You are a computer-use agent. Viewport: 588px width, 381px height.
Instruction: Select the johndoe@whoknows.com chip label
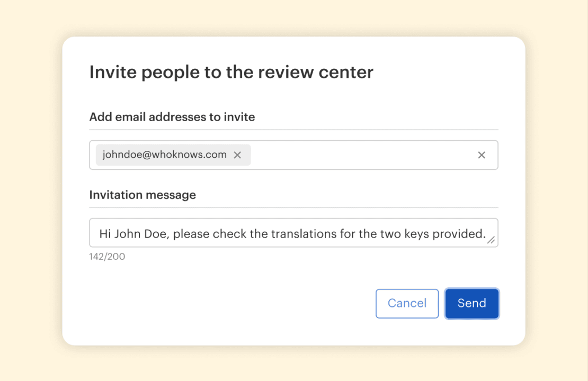[x=164, y=155]
